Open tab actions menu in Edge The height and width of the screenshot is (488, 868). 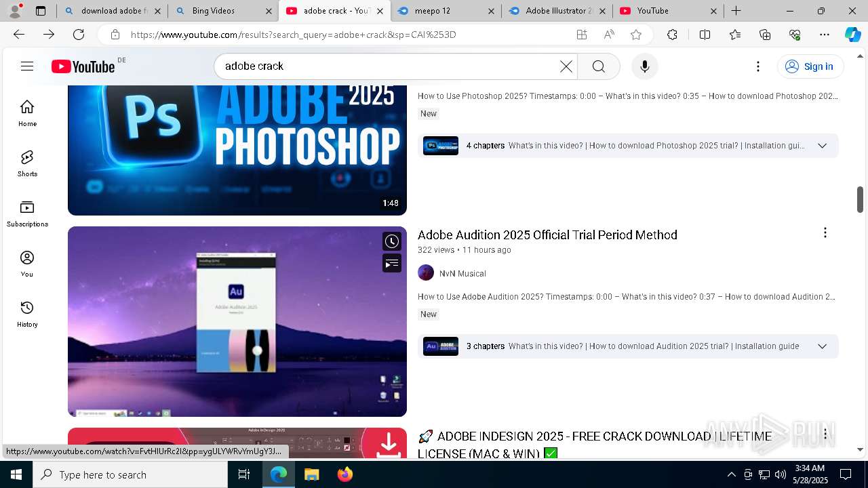coord(41,11)
